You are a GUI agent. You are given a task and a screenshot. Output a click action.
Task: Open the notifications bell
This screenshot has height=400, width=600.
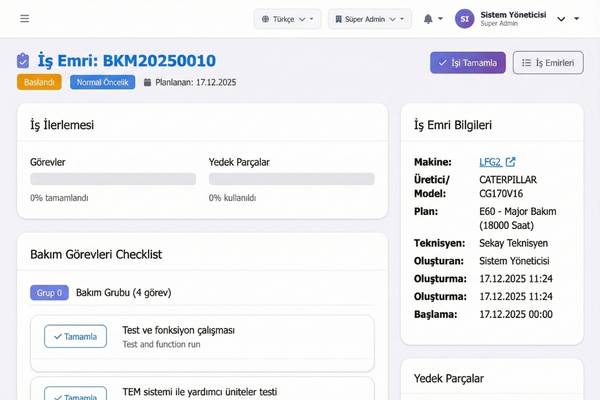[428, 19]
